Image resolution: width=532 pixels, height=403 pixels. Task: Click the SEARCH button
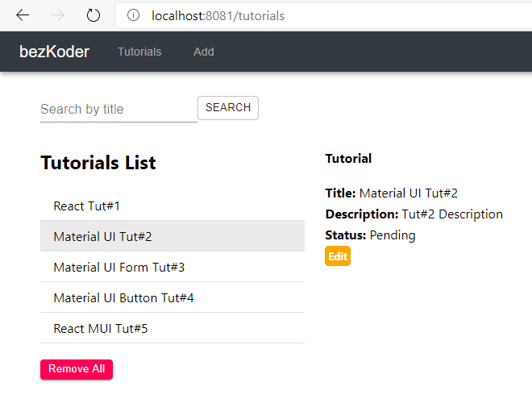(228, 108)
